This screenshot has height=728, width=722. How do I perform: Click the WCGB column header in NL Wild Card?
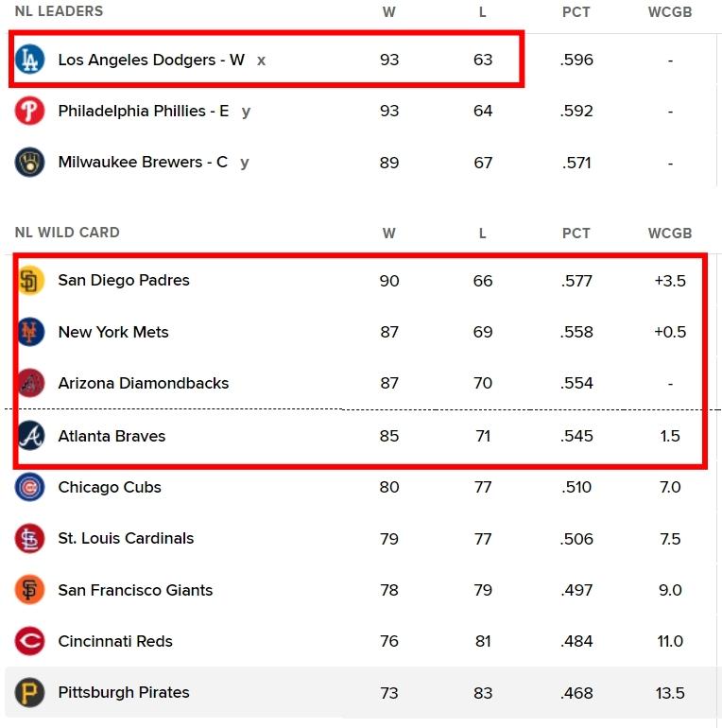670,233
